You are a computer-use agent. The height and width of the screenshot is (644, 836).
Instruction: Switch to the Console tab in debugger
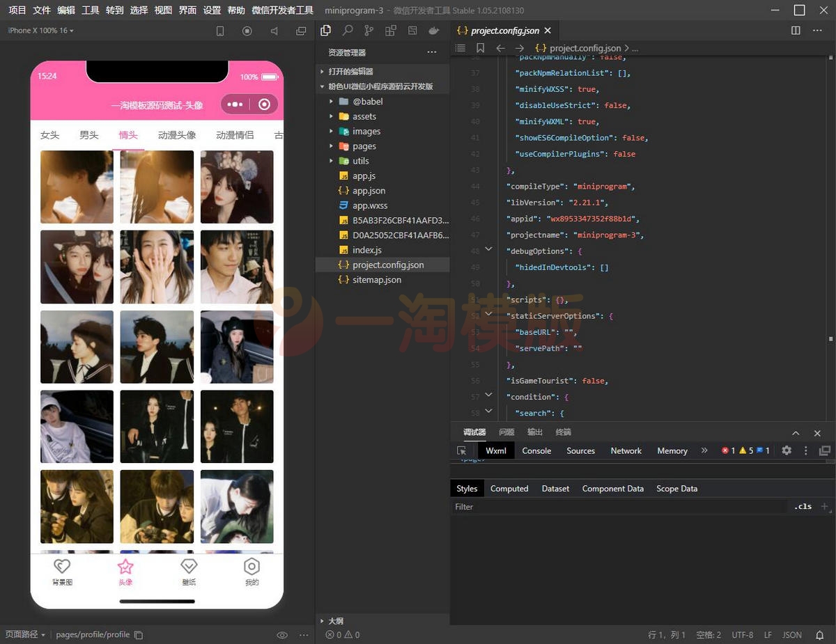click(x=536, y=451)
